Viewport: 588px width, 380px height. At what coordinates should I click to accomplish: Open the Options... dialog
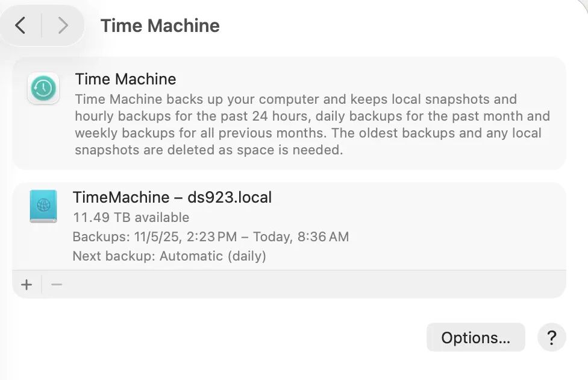point(475,337)
